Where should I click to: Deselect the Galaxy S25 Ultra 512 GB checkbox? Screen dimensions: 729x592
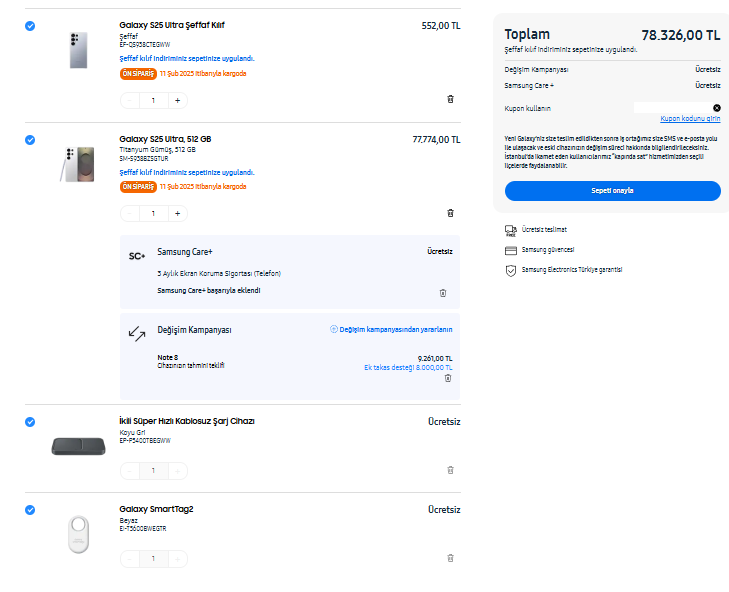click(x=30, y=140)
